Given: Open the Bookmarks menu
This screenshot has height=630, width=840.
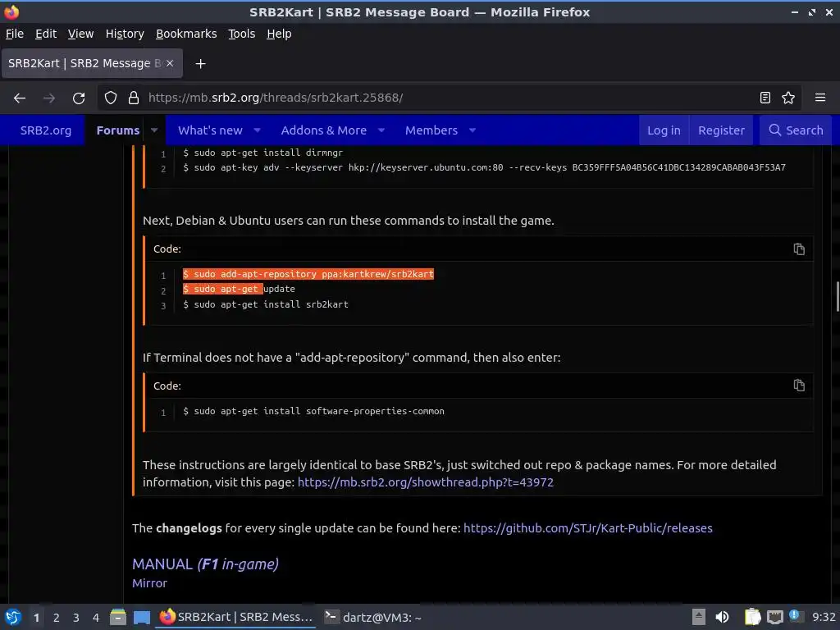Looking at the screenshot, I should click(186, 34).
